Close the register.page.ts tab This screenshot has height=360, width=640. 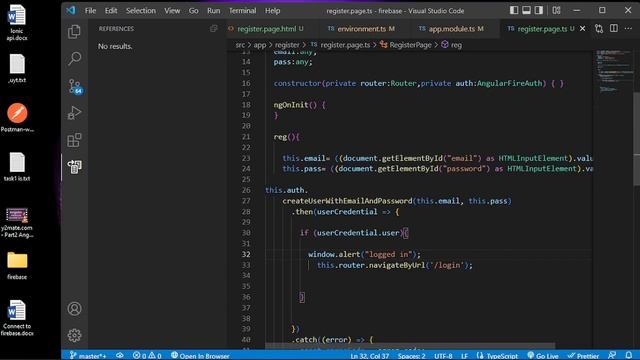(583, 29)
